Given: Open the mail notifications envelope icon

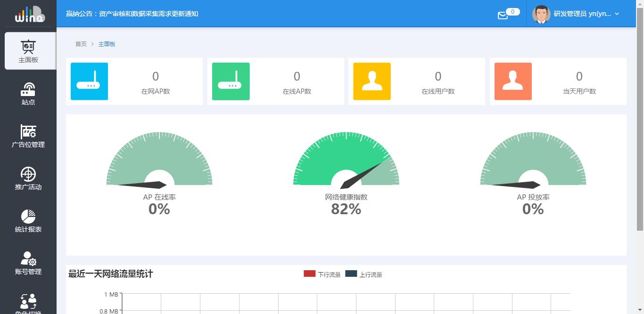Looking at the screenshot, I should click(503, 16).
